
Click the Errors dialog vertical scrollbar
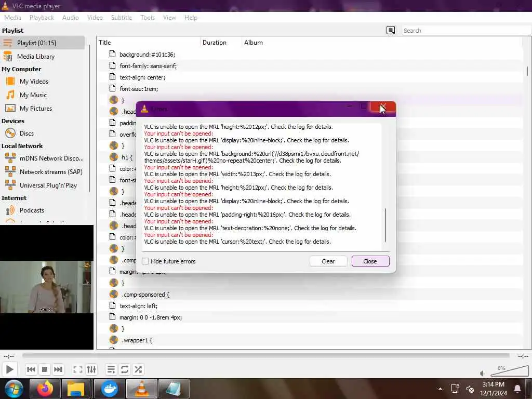tap(385, 224)
